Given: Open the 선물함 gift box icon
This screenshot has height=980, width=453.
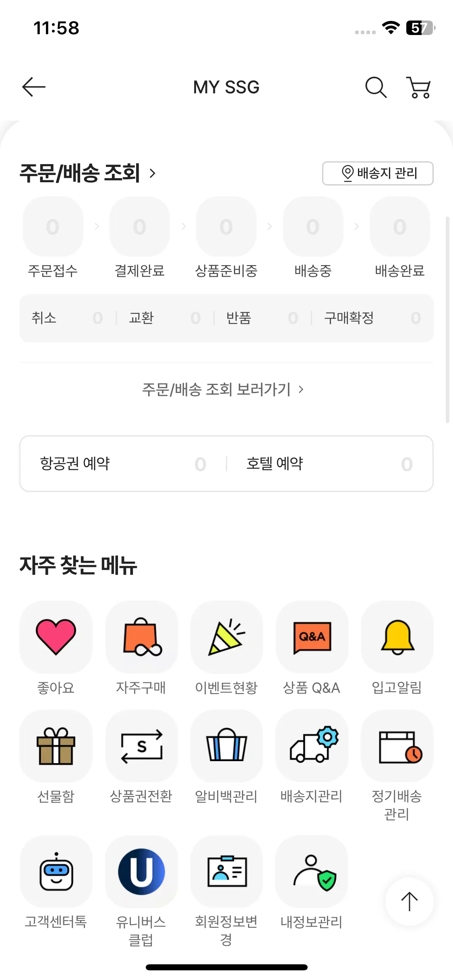Looking at the screenshot, I should pos(56,746).
